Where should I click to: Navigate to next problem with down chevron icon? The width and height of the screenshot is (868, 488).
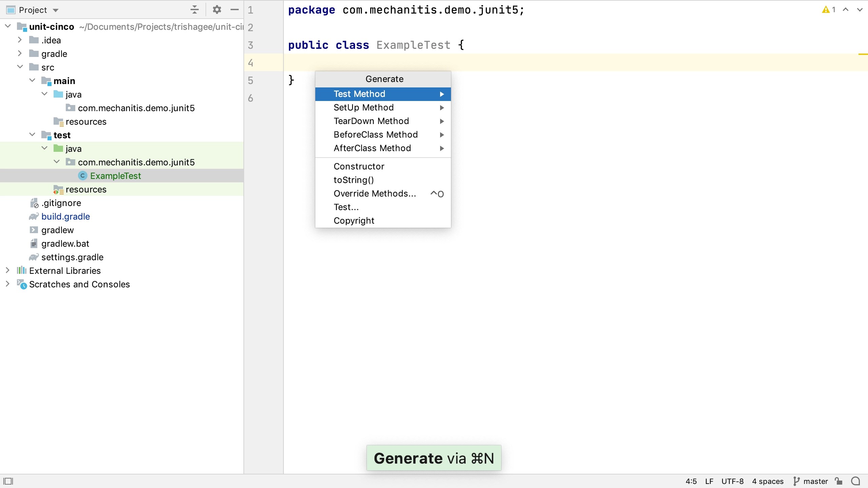[x=860, y=9]
